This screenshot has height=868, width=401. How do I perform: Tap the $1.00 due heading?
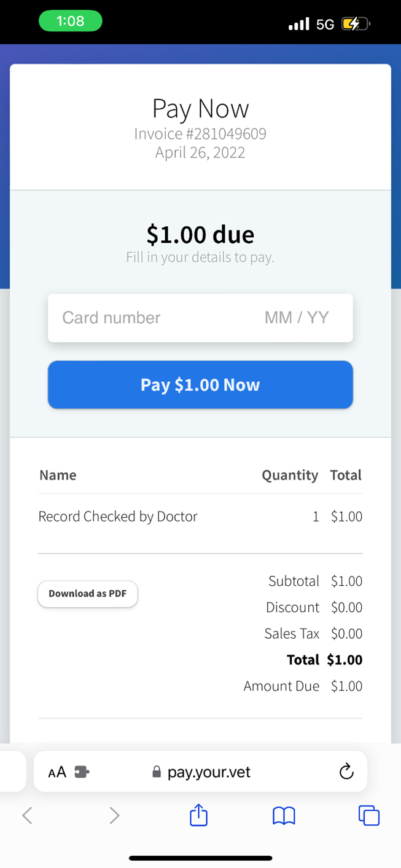coord(200,234)
